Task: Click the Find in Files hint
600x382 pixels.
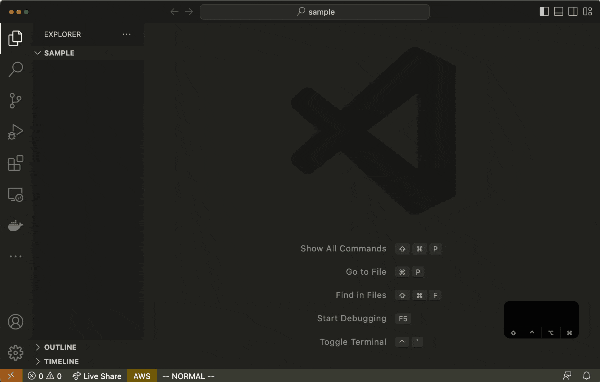Action: tap(361, 295)
